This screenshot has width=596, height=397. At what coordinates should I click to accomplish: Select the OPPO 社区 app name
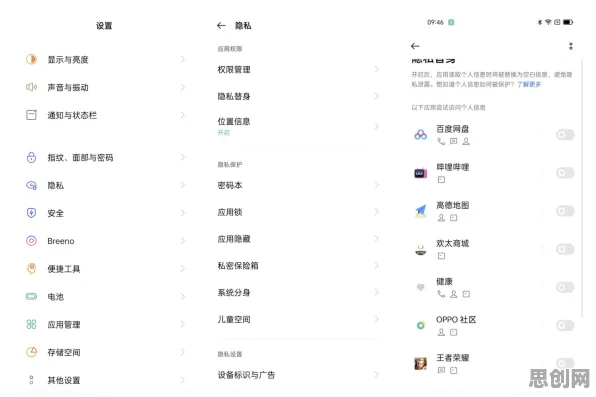click(456, 320)
